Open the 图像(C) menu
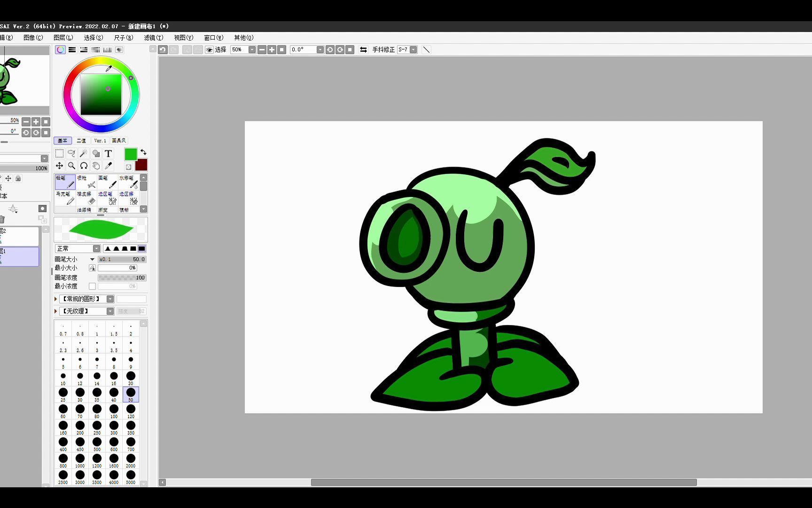This screenshot has height=508, width=812. coord(33,38)
